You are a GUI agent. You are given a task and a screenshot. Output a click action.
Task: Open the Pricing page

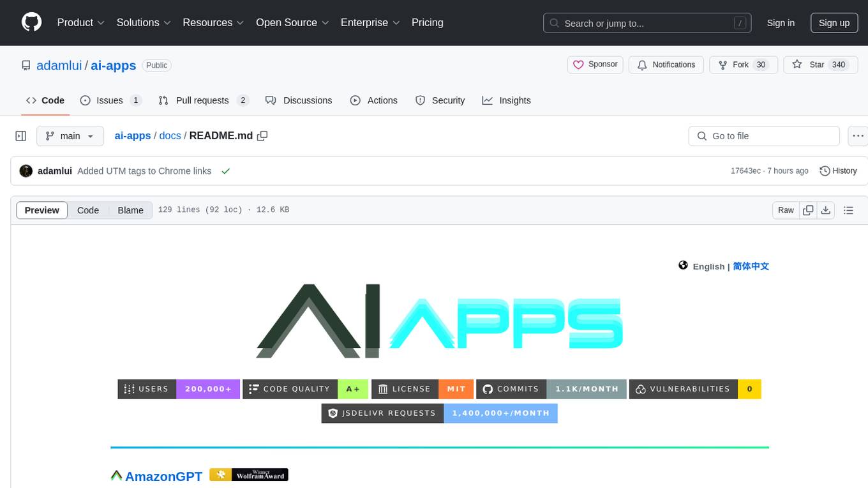tap(428, 22)
